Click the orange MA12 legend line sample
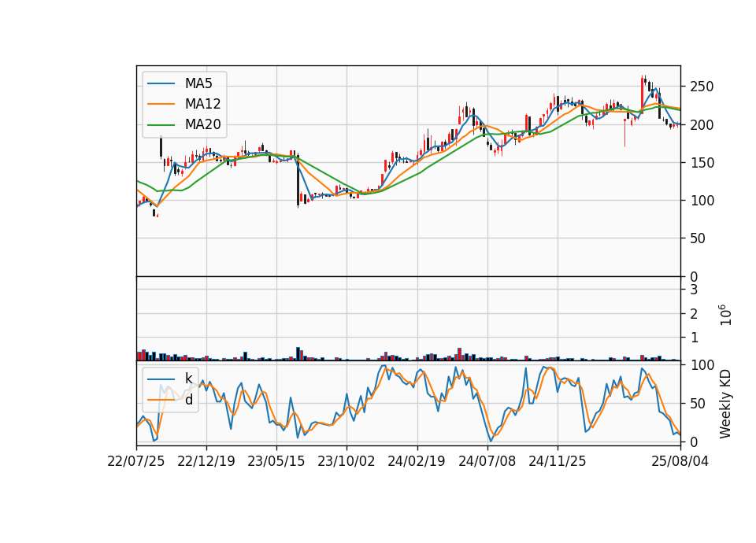Image resolution: width=756 pixels, height=543 pixels. click(161, 104)
